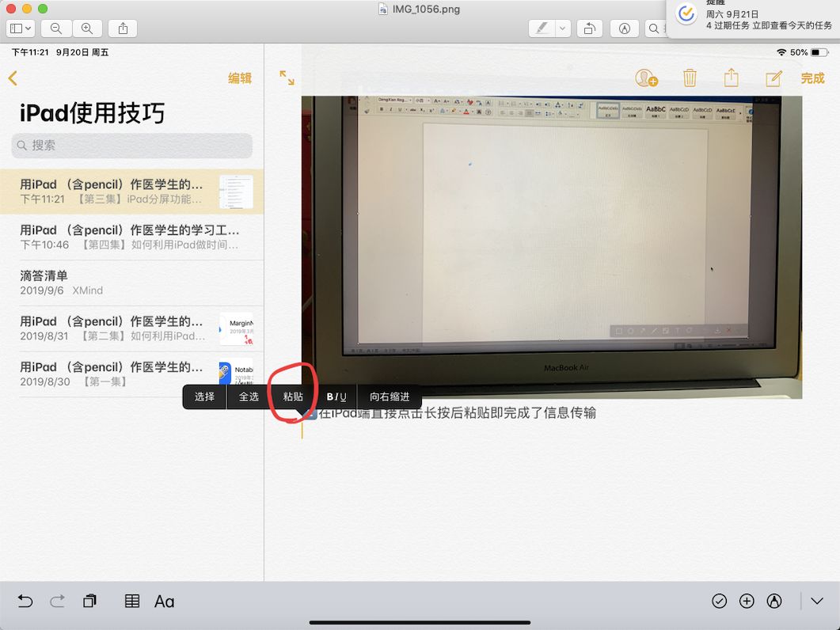Open BIU formatting in the popup menu
The width and height of the screenshot is (840, 630).
pos(336,397)
